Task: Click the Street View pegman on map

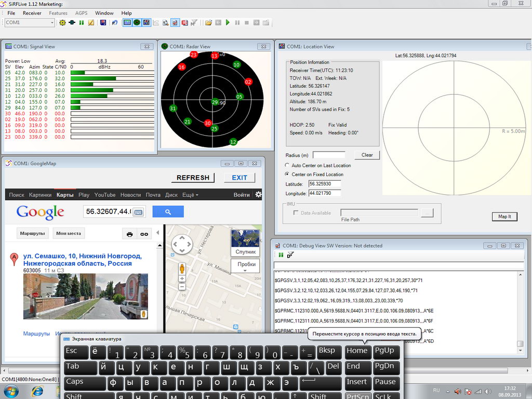Action: [182, 269]
